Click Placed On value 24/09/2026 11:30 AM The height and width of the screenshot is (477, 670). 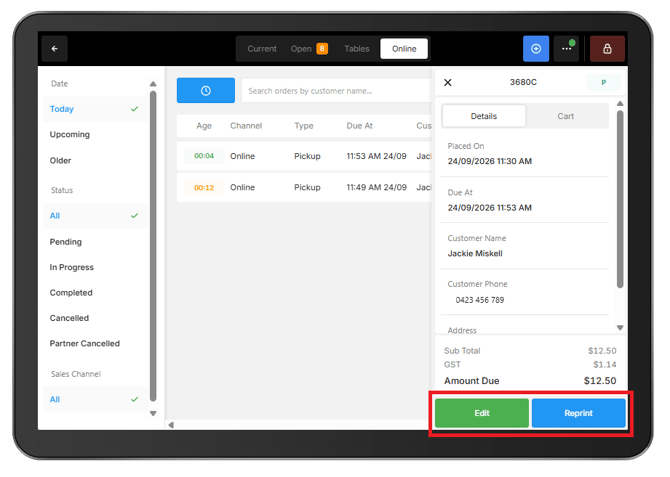point(490,162)
